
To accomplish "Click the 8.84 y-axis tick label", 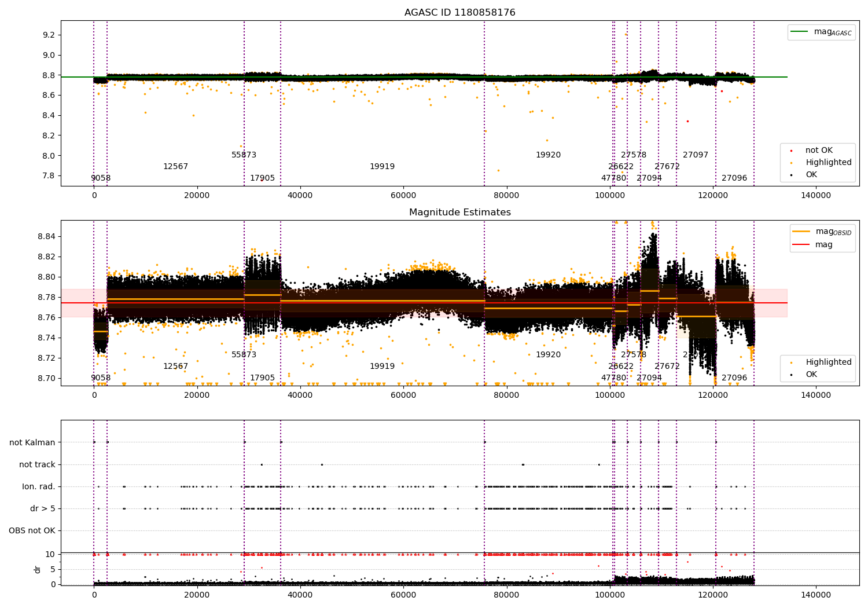I will 46,237.
